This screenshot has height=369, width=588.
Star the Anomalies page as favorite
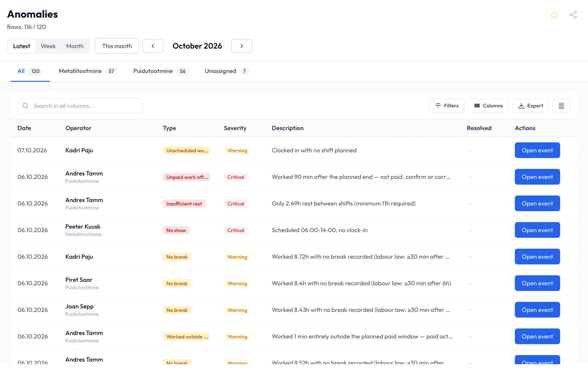pyautogui.click(x=554, y=15)
